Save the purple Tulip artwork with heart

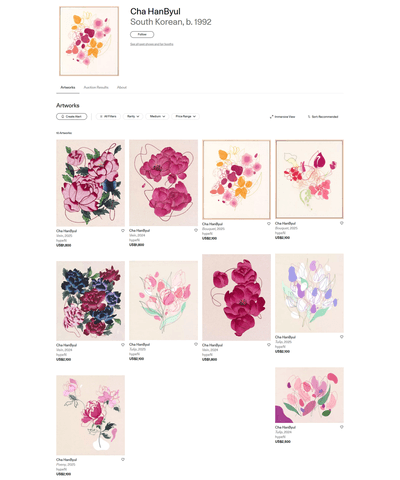point(342,337)
